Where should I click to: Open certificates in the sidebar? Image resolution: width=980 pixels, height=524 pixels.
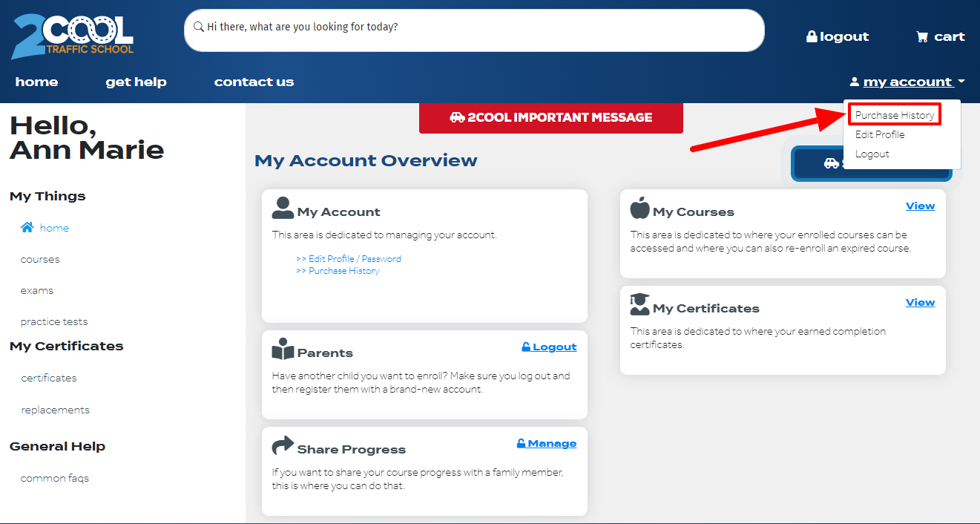click(49, 378)
